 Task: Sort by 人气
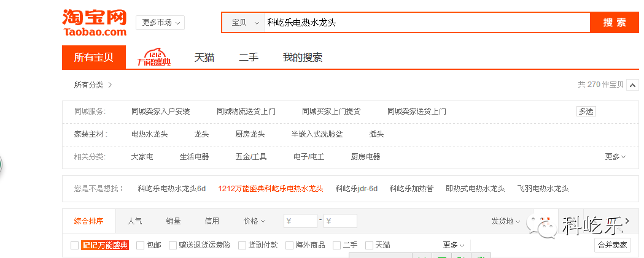pyautogui.click(x=134, y=221)
